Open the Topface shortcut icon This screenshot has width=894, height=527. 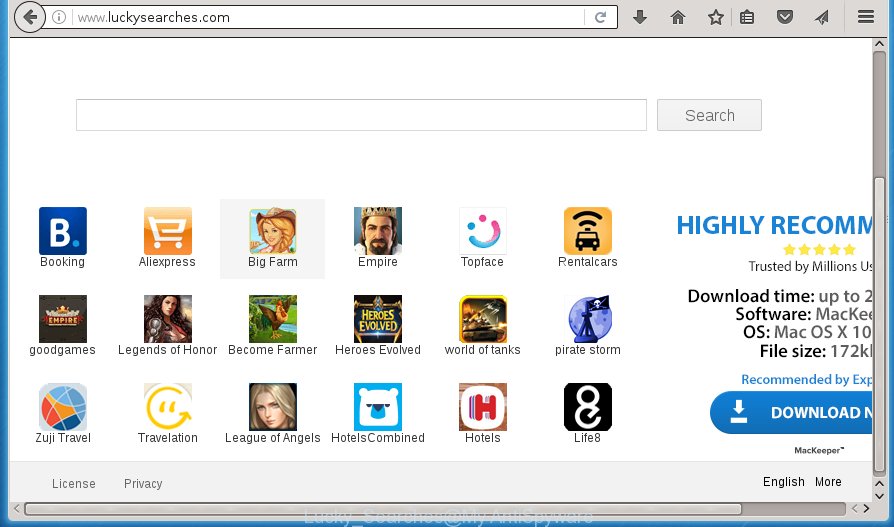coord(482,231)
